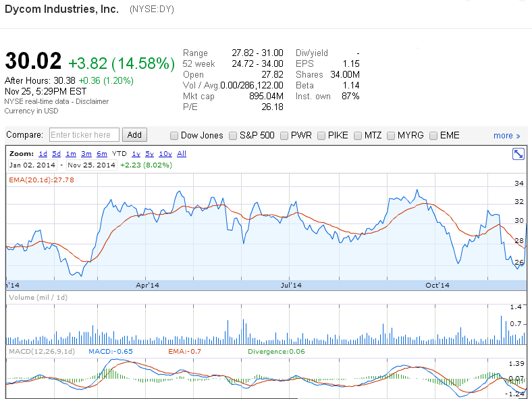This screenshot has width=532, height=399.
Task: Edit the Nov 25, 2014 end date
Action: pos(91,165)
